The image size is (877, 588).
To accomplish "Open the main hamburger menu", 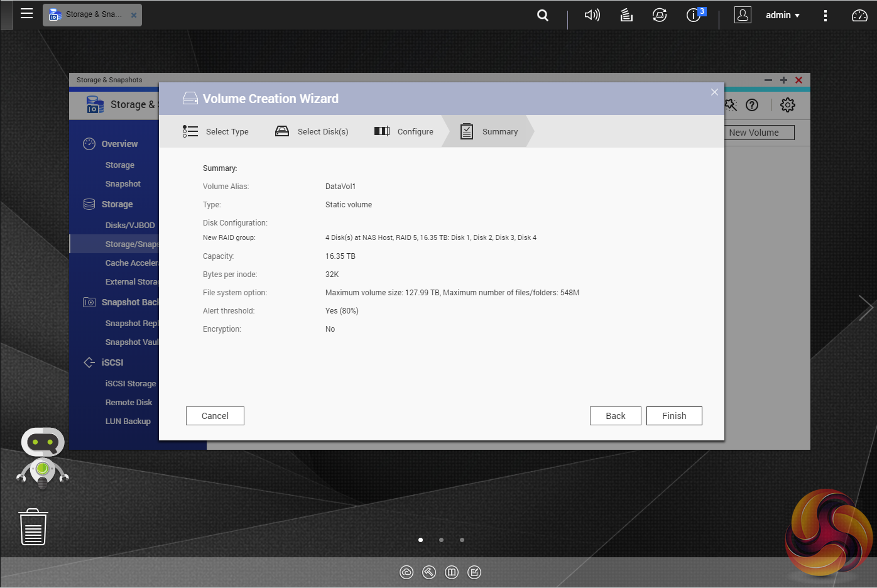I will 26,14.
